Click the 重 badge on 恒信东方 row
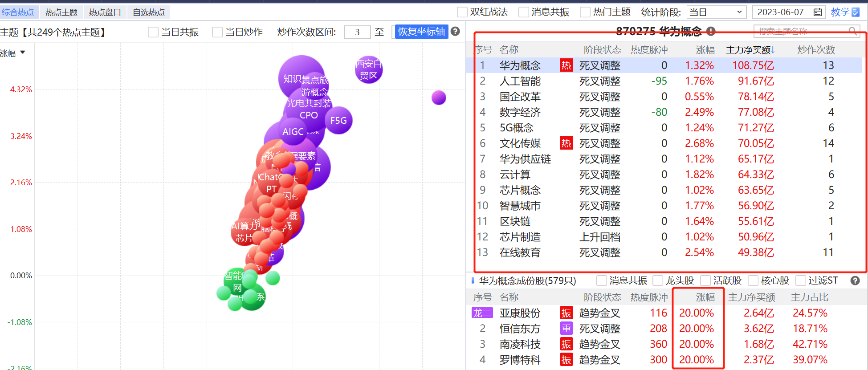 point(566,329)
